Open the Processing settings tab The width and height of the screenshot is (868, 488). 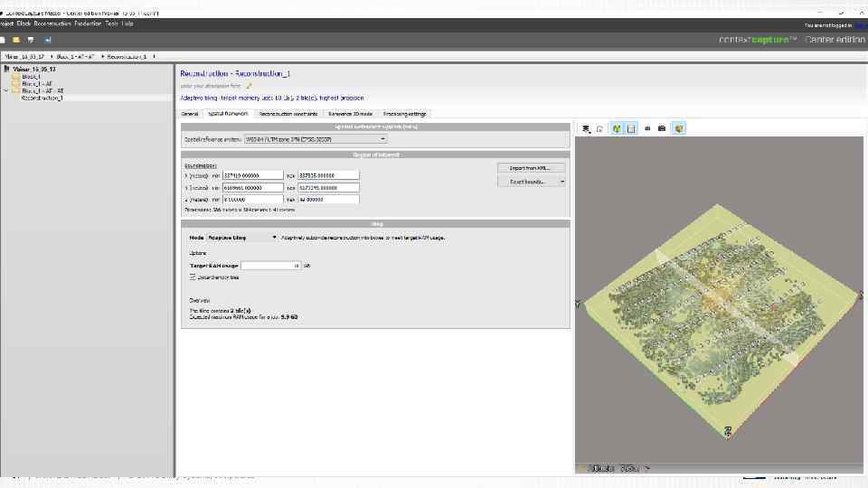pyautogui.click(x=404, y=114)
